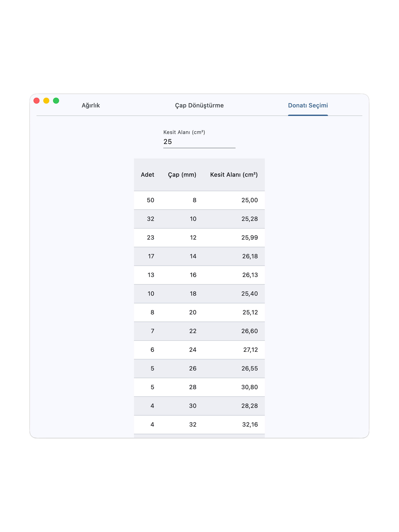Open the Çap Dönüştürme tab
This screenshot has width=399, height=532.
click(199, 105)
